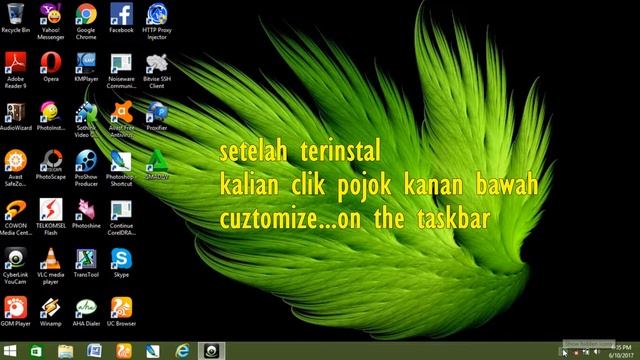Select the Facebook desktop shortcut
This screenshot has height=360, width=640.
121,18
